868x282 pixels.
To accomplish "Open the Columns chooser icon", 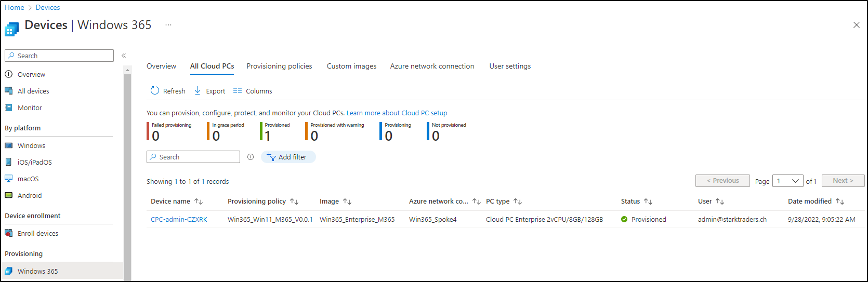I will [x=238, y=90].
